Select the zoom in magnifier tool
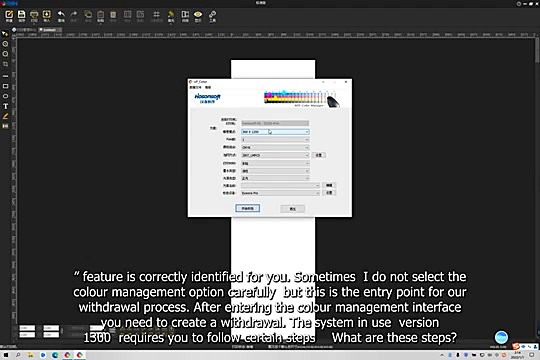This screenshot has width=540, height=360. pos(5,44)
